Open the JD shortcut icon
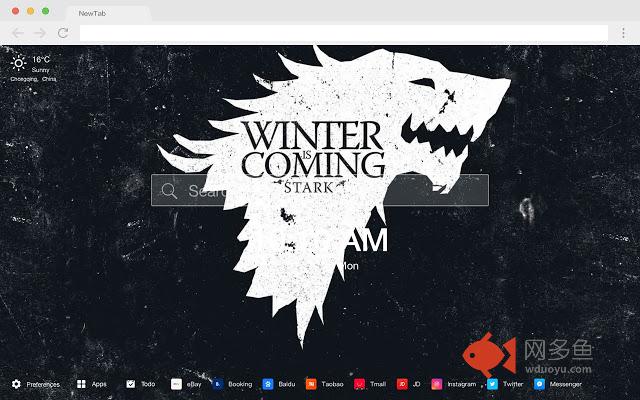Image resolution: width=640 pixels, height=400 pixels. [x=402, y=384]
